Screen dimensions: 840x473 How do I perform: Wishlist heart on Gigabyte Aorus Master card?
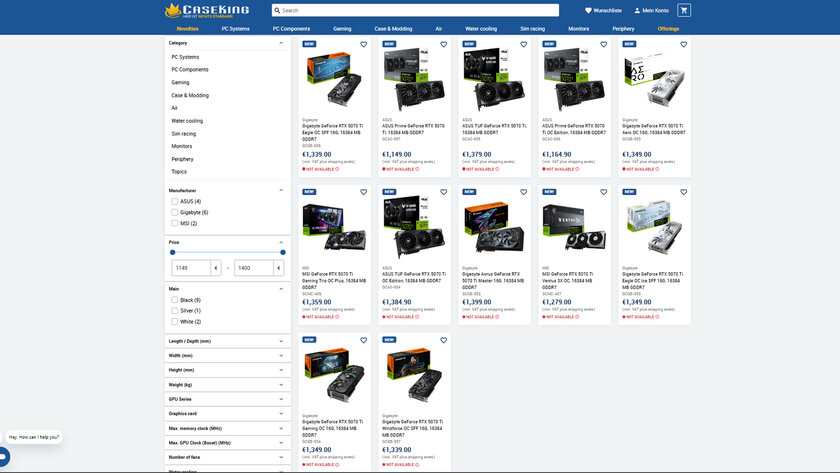tap(523, 192)
